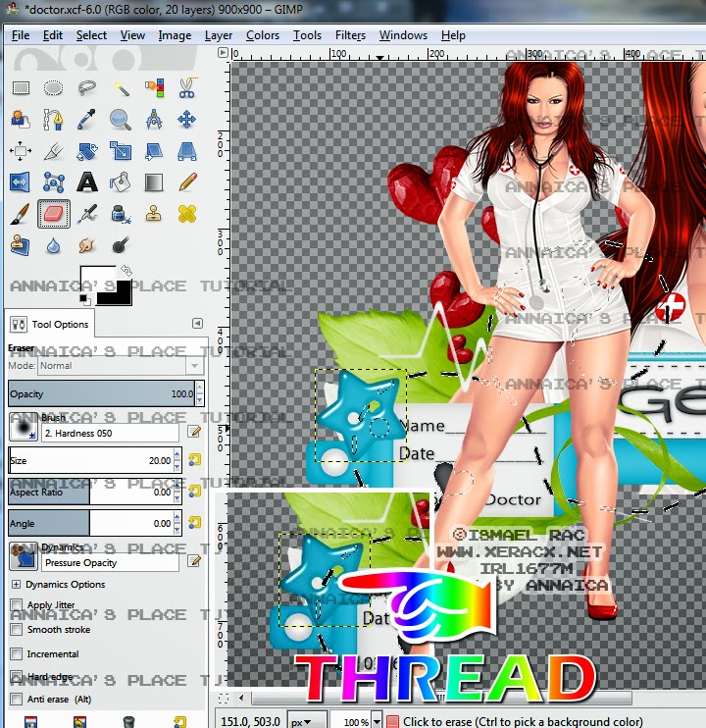The width and height of the screenshot is (706, 728).
Task: Enable the Anti erase (Alt) checkbox
Action: 17,699
